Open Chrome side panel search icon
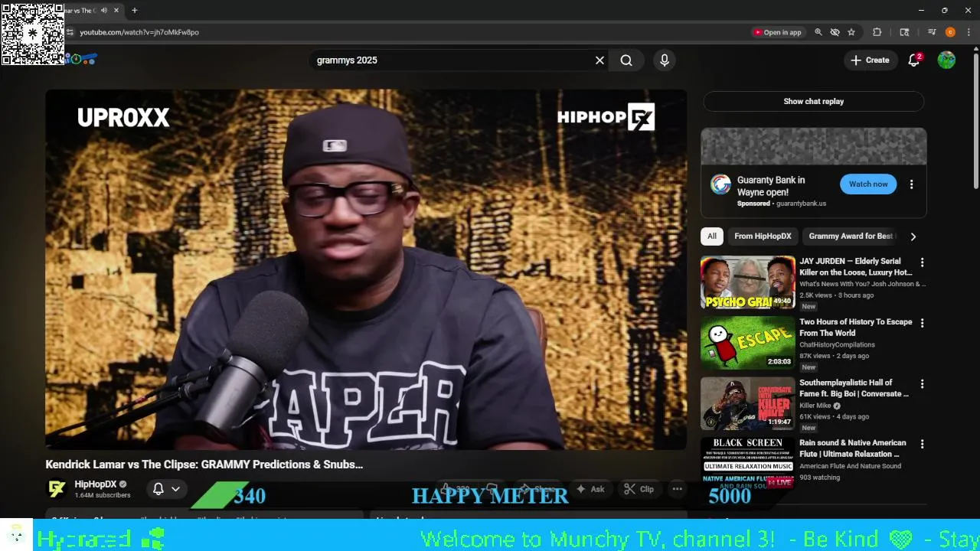 [904, 32]
